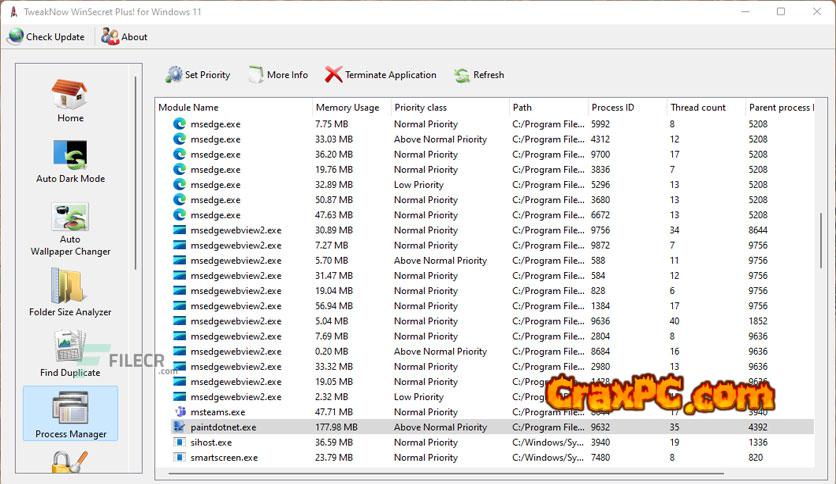Open Home in the sidebar
Screen dimensions: 836x484
click(x=70, y=101)
